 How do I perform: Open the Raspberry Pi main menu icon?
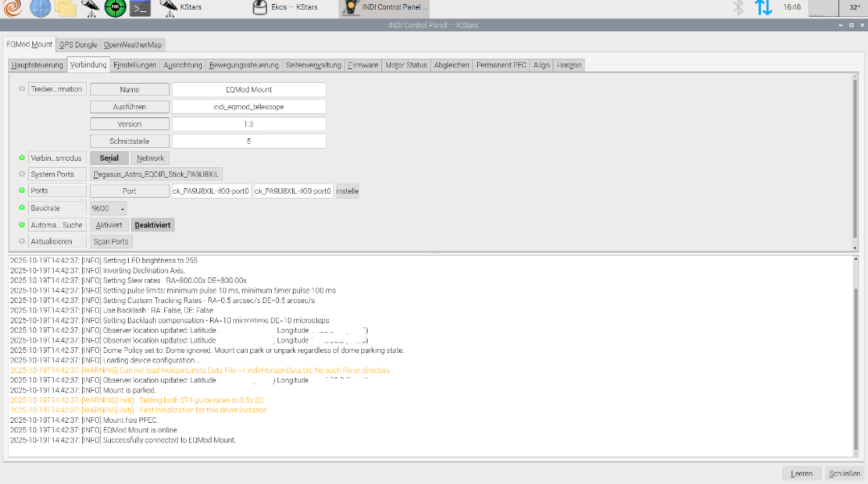pyautogui.click(x=13, y=8)
